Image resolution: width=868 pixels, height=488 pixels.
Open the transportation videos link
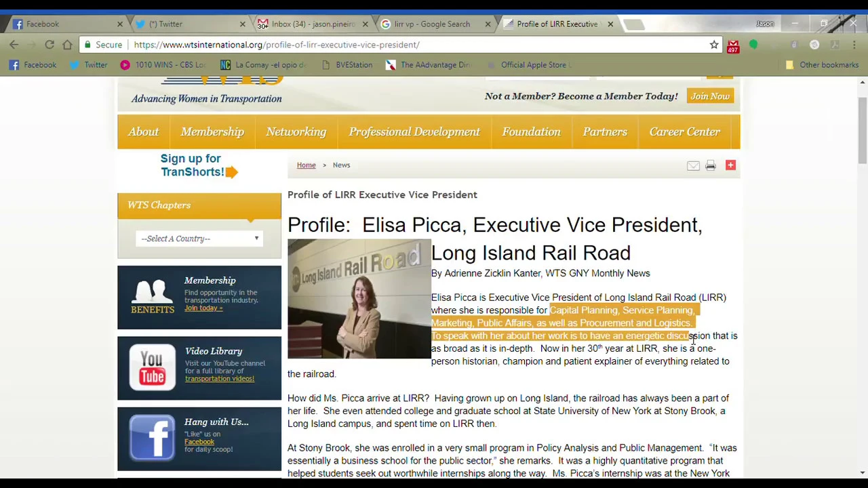click(x=220, y=379)
